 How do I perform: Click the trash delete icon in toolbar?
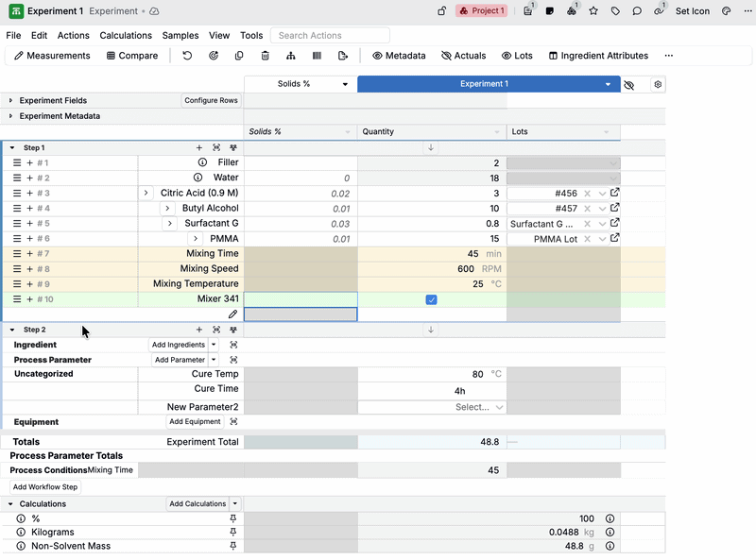tap(265, 56)
